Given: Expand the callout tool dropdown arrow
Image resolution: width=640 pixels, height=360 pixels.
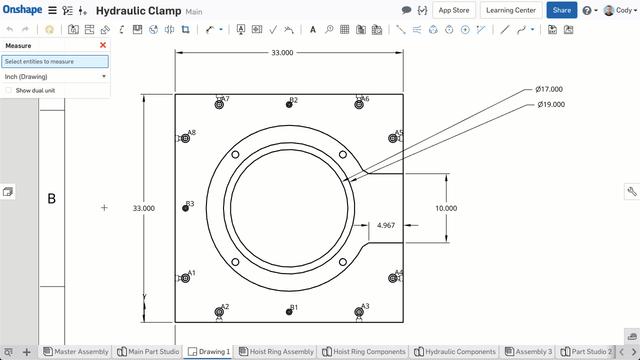Looking at the screenshot, I should 221,29.
